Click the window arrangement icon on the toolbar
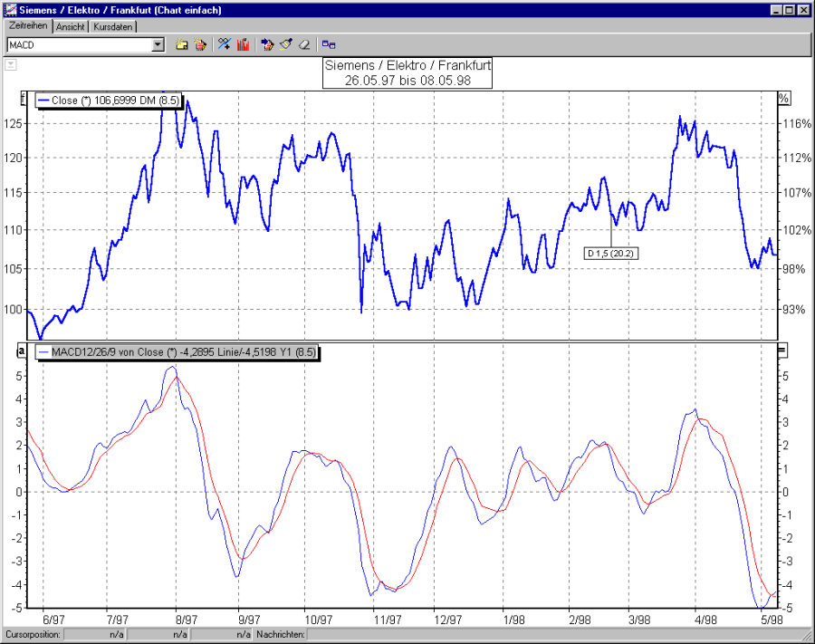This screenshot has width=815, height=644. (330, 43)
